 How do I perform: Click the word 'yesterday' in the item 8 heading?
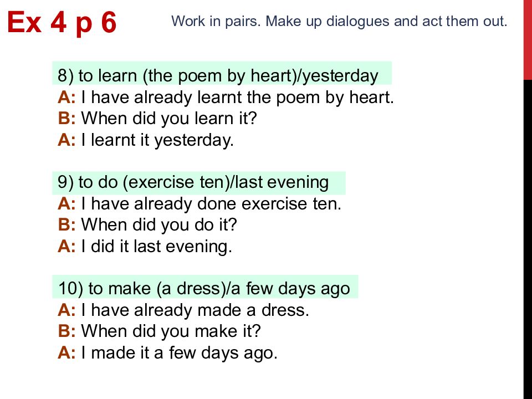tap(340, 76)
